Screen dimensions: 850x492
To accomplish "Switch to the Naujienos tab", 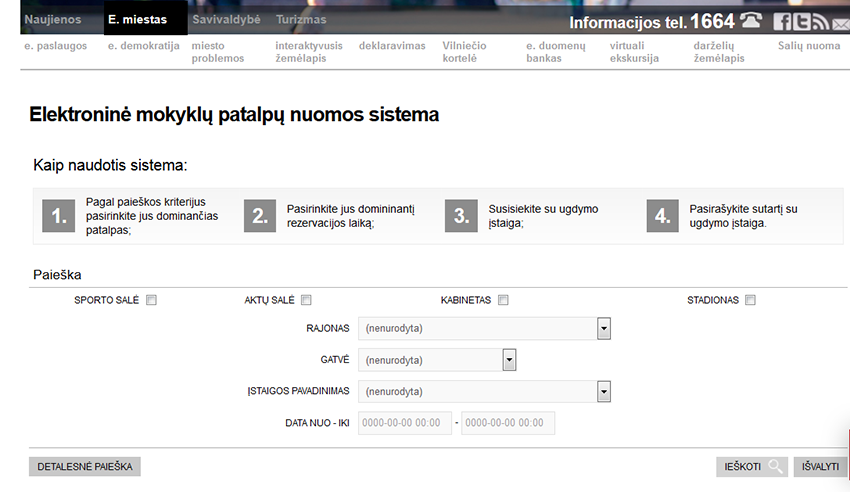I will point(53,20).
